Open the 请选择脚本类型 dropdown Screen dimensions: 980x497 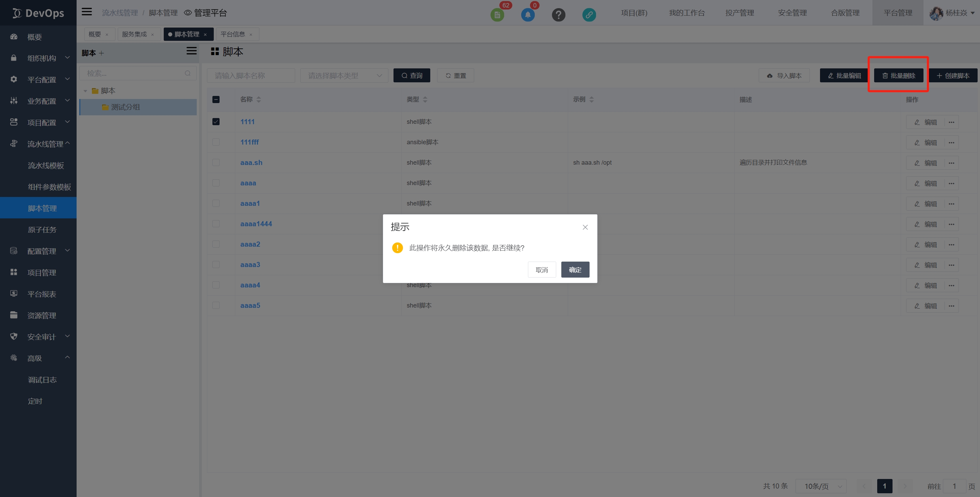click(343, 76)
